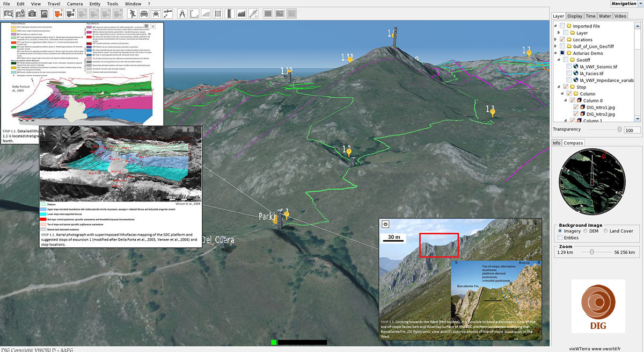Switch to the Compass tab
Screen dimensions: 644x352
[574, 143]
